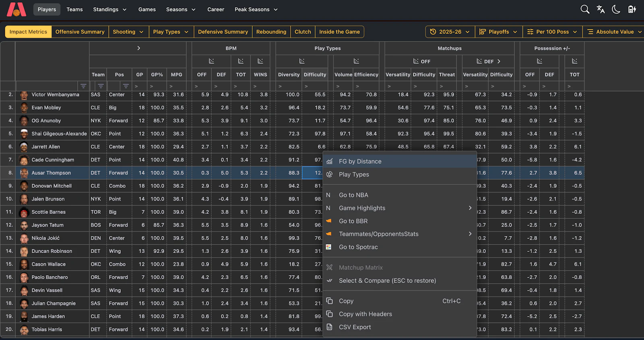Click the Cade Cunningham player name

click(53, 160)
